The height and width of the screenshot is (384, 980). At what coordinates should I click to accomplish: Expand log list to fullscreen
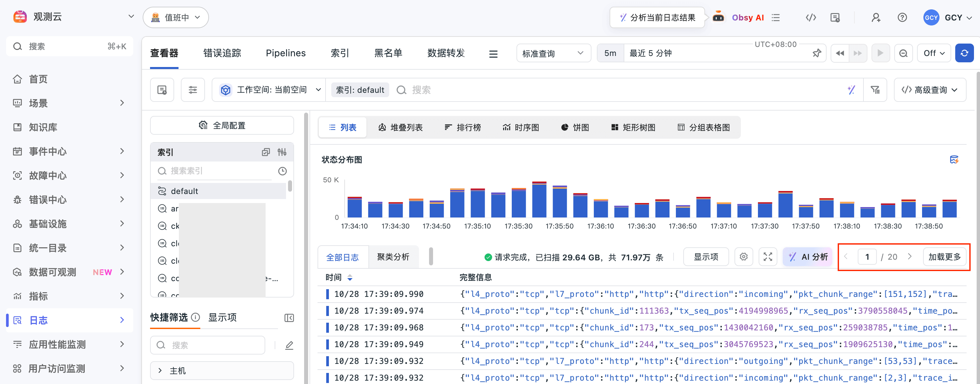pyautogui.click(x=768, y=257)
